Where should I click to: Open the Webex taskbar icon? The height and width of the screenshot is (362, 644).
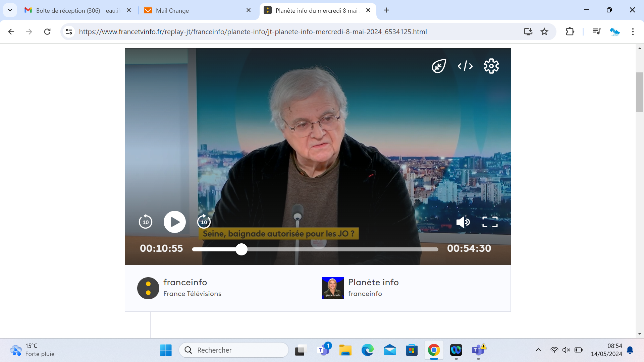pyautogui.click(x=456, y=350)
